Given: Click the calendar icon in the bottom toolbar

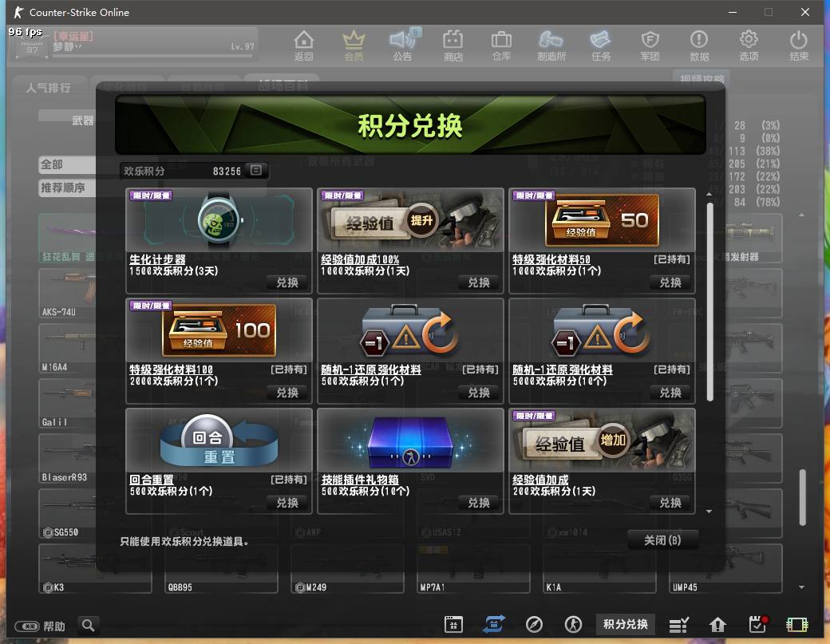Looking at the screenshot, I should click(x=453, y=624).
